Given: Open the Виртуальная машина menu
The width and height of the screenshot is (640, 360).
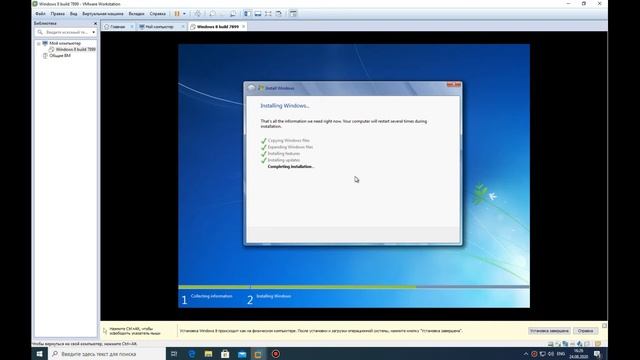Looking at the screenshot, I should (103, 13).
